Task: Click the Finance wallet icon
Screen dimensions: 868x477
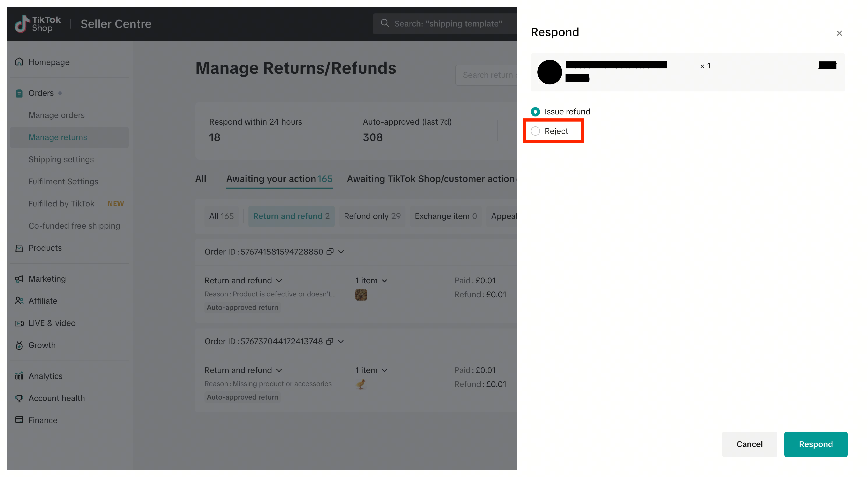Action: click(x=19, y=420)
